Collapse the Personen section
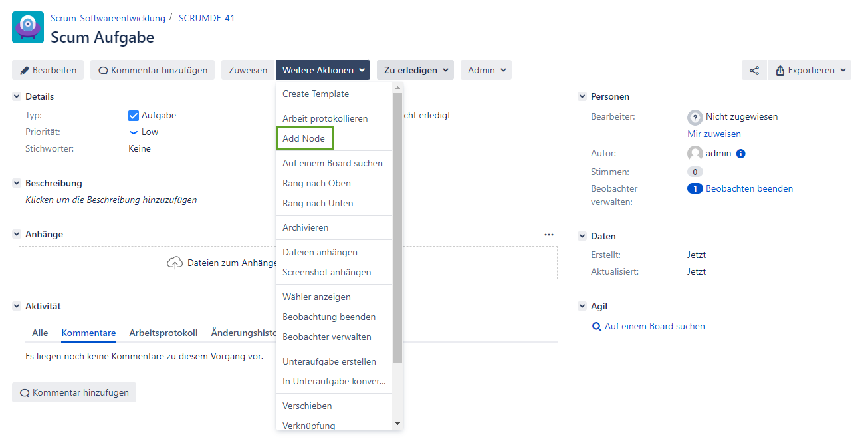868x439 pixels. pos(582,96)
